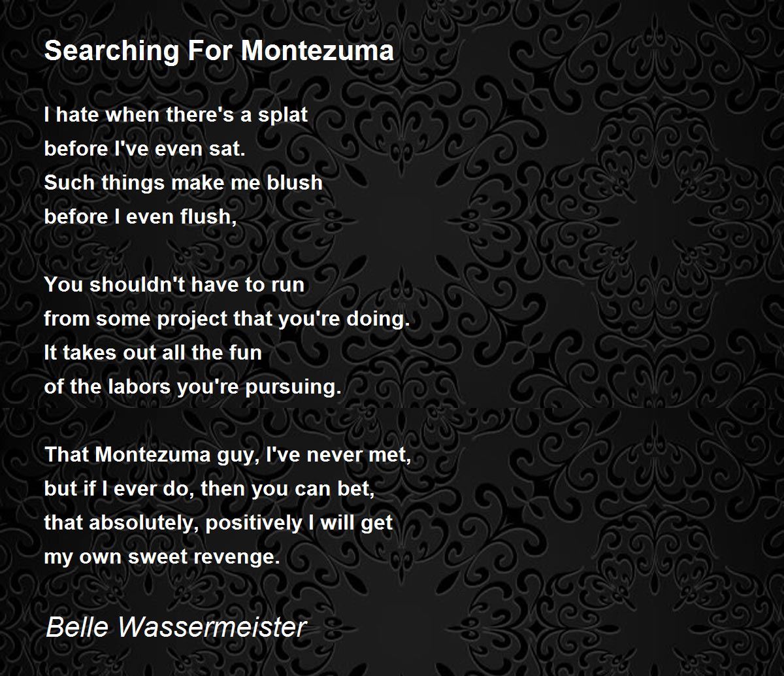Click the line You shouldn't have to run
This screenshot has width=784, height=676.
point(174,285)
